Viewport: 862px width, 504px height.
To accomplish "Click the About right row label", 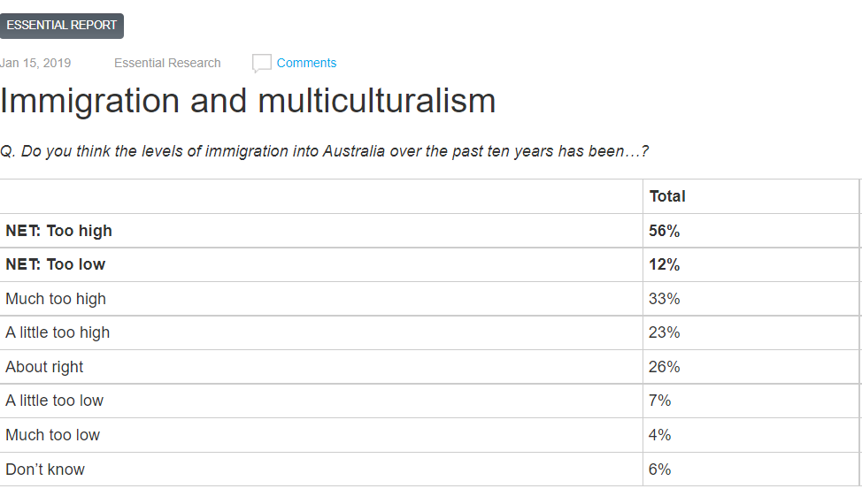I will [x=44, y=367].
